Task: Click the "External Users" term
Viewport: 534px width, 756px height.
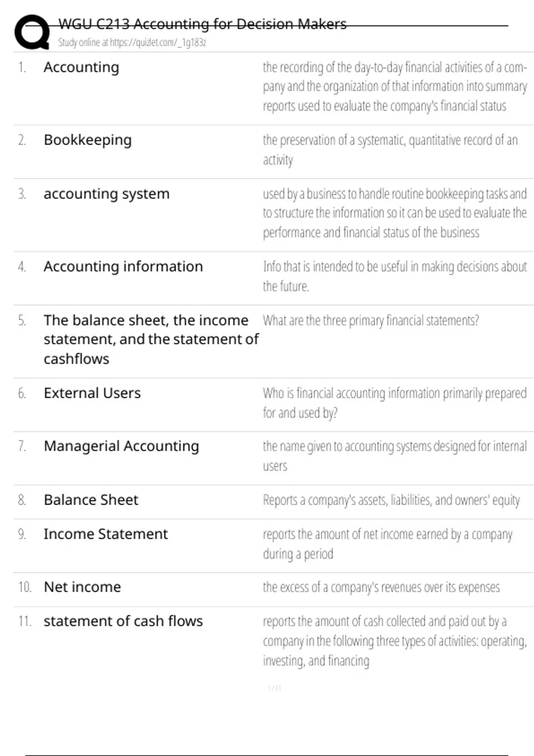Action: point(92,393)
